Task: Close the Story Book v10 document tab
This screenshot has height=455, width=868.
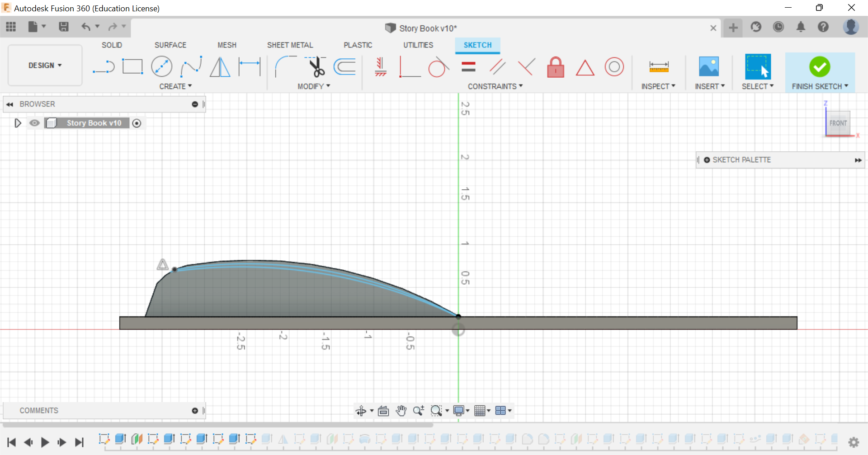Action: [x=713, y=28]
